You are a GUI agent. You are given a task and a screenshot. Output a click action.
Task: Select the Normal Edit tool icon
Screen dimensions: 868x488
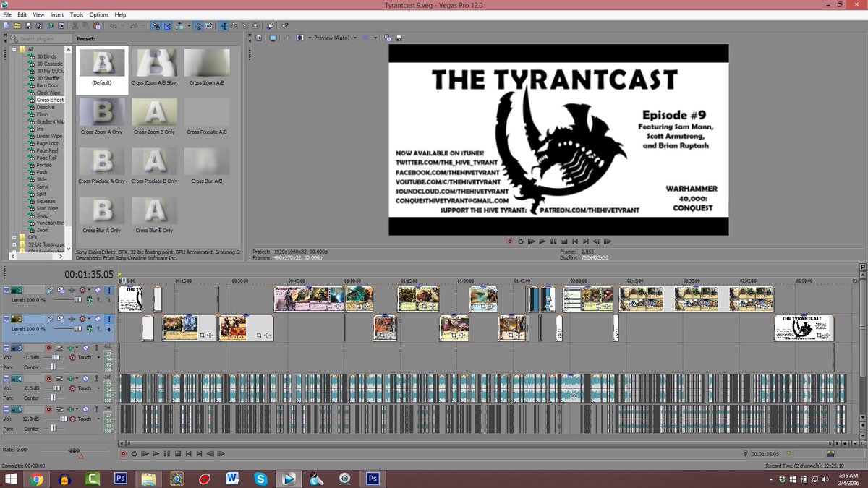pyautogui.click(x=224, y=25)
